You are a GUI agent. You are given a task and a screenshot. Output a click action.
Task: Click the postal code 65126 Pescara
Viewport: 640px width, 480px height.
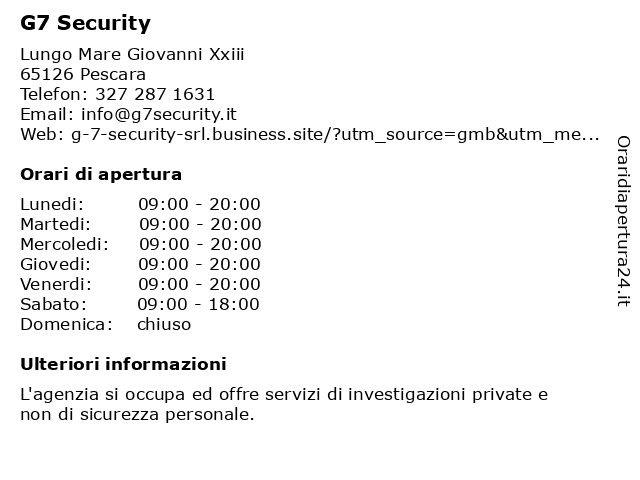[x=83, y=74]
